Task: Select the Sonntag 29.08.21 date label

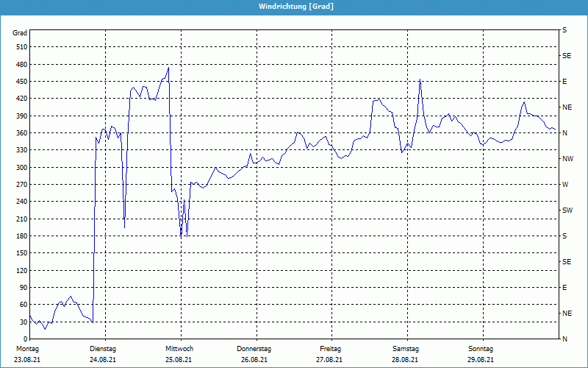Action: (481, 354)
